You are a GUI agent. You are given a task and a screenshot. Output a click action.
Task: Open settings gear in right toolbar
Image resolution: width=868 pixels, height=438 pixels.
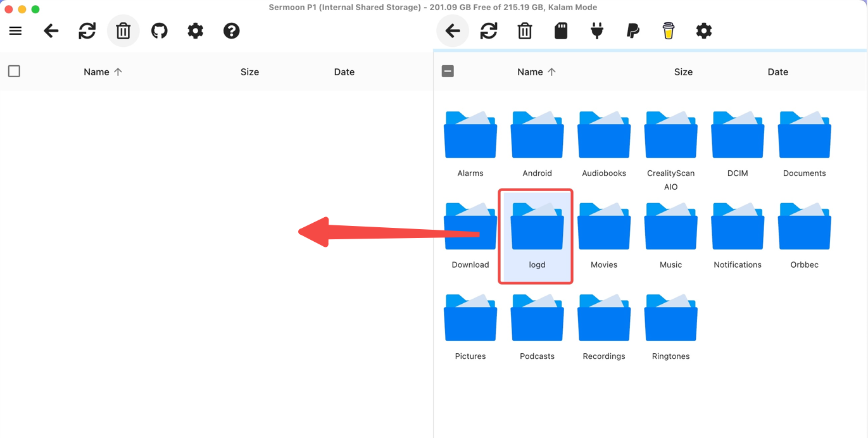(704, 30)
